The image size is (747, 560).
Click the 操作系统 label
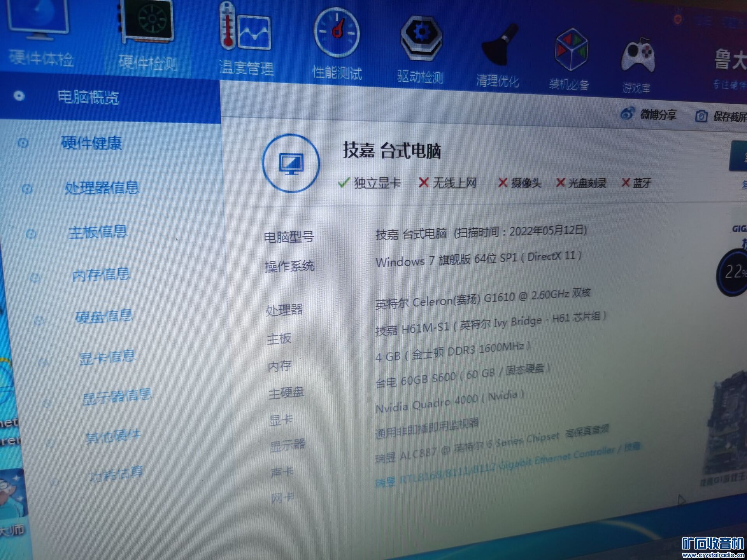289,266
